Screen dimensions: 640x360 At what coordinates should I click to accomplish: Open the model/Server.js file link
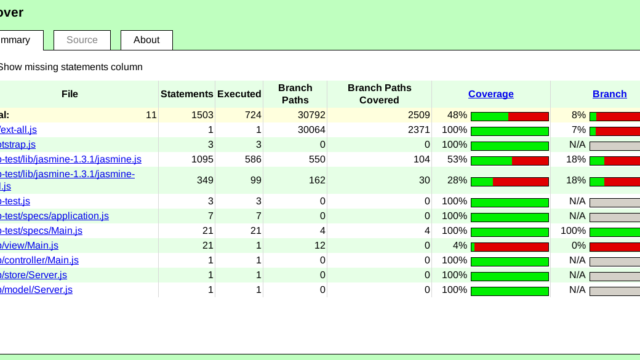[36, 289]
